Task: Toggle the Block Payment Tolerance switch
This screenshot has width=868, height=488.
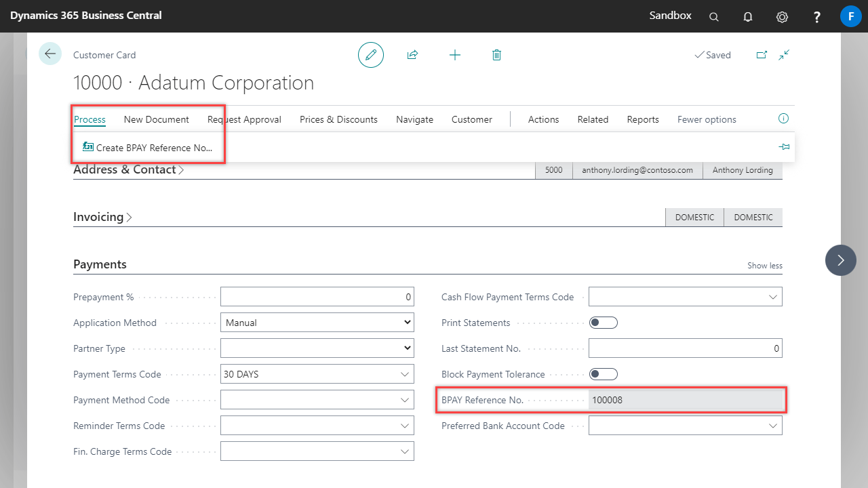Action: pyautogui.click(x=603, y=374)
